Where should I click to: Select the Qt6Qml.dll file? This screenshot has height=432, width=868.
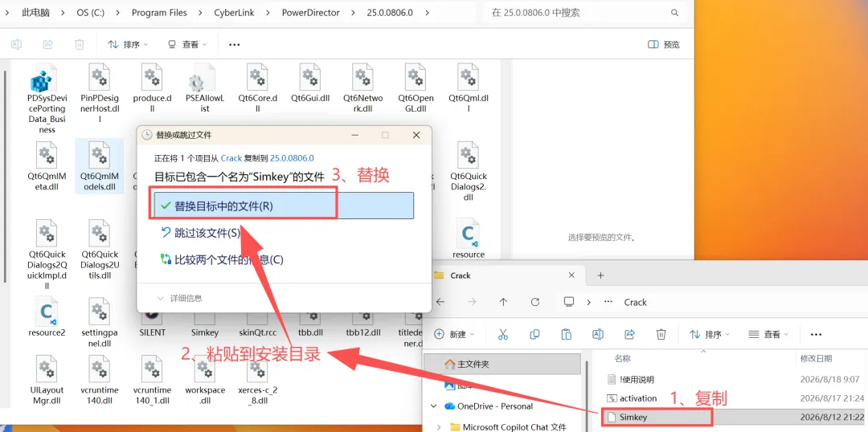[468, 88]
